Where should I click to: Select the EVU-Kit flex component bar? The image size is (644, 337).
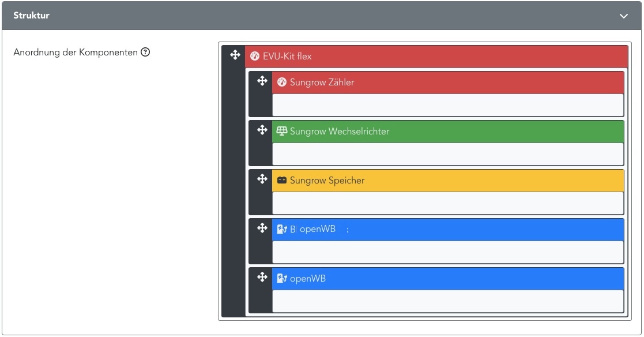pyautogui.click(x=436, y=57)
